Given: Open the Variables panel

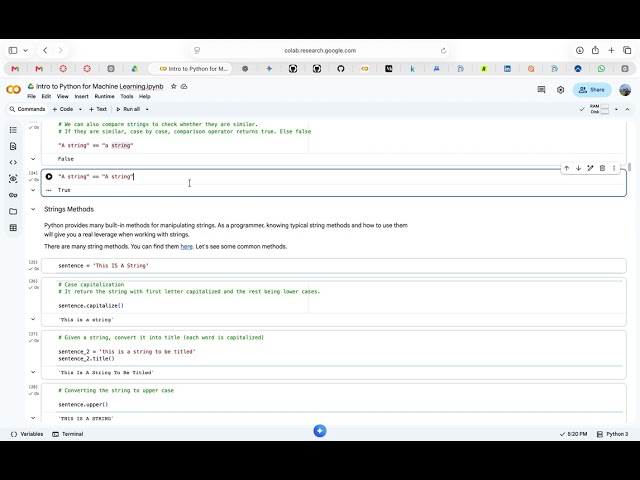Looking at the screenshot, I should [27, 434].
